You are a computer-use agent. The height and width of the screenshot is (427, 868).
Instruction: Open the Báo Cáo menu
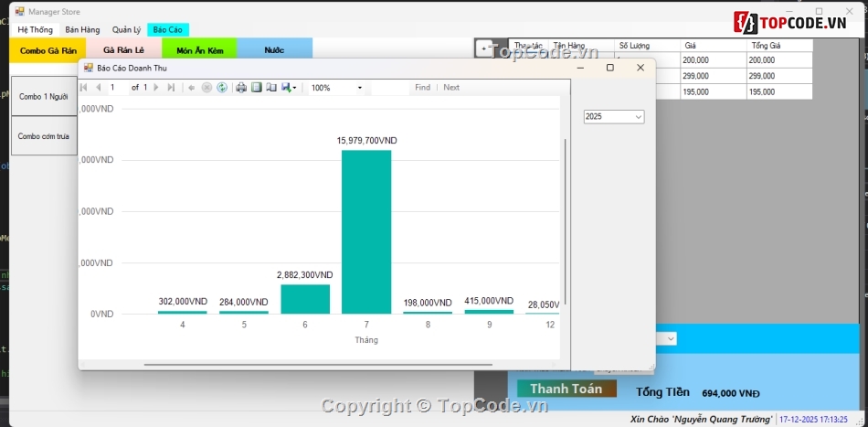click(x=167, y=30)
